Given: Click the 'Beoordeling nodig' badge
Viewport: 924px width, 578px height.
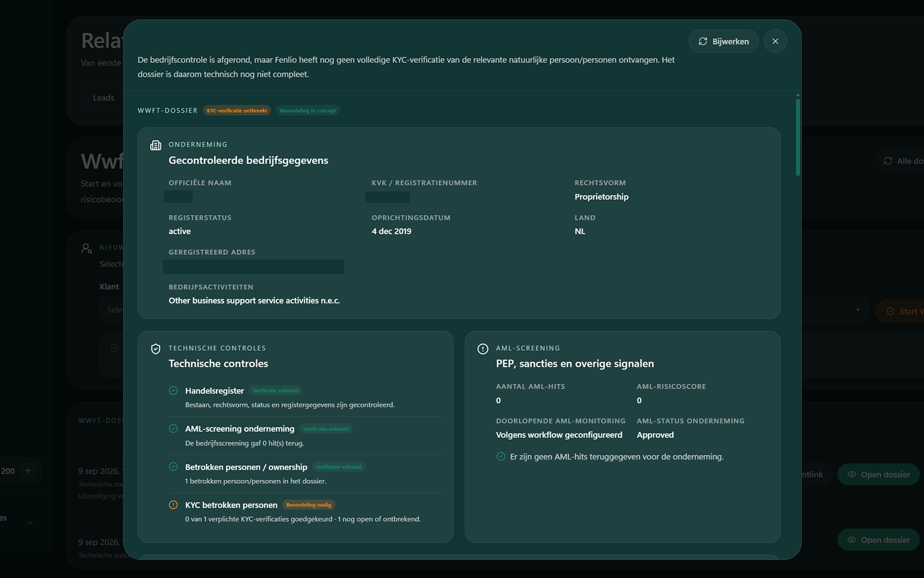Looking at the screenshot, I should click(x=309, y=505).
